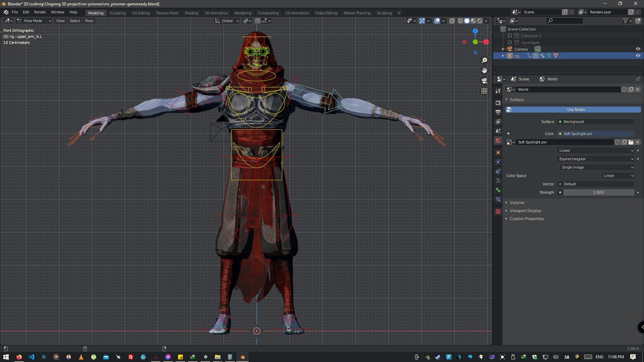Toggle X-Ray mode in viewport header
Image resolution: width=644 pixels, height=362 pixels.
[452, 21]
